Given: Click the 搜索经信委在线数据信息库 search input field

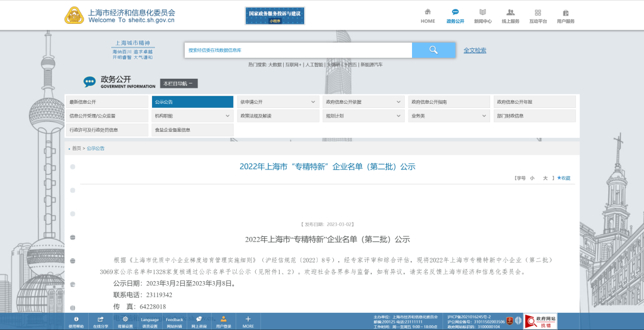Looking at the screenshot, I should pos(298,50).
